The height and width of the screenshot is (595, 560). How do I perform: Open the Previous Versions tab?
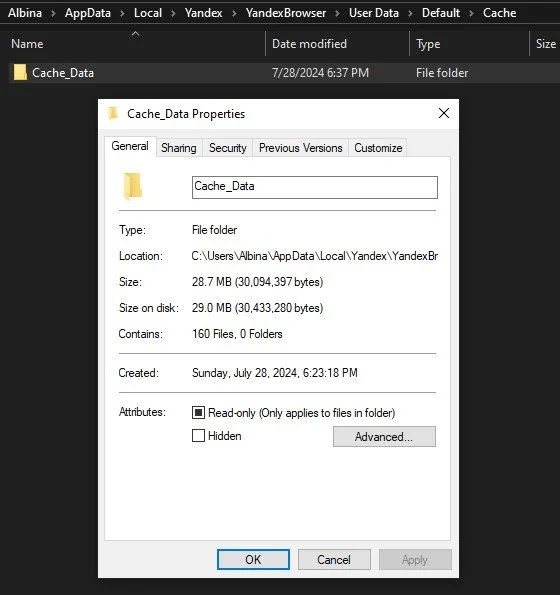click(300, 148)
